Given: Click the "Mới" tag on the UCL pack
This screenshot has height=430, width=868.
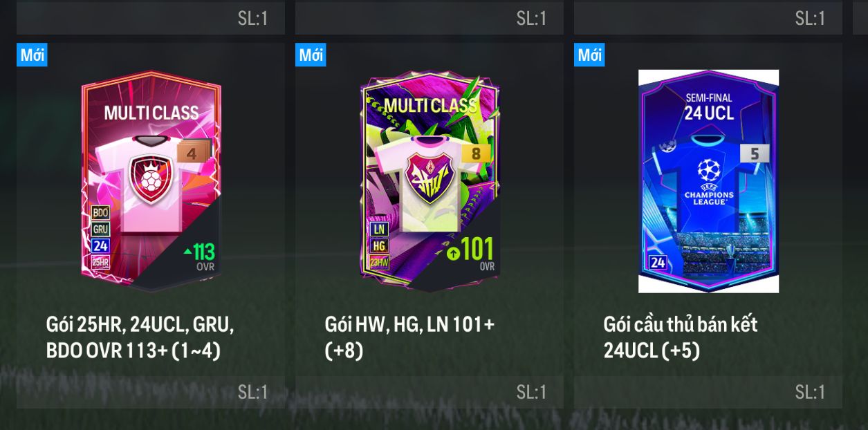Looking at the screenshot, I should pos(589,55).
